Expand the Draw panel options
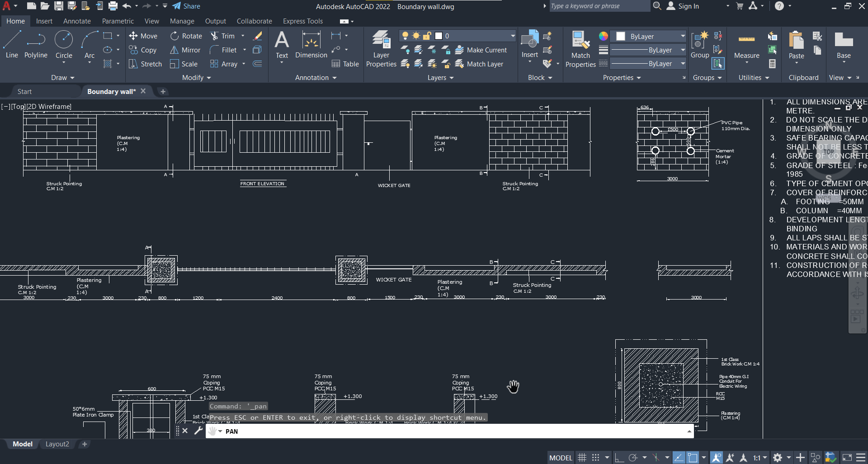Viewport: 868px width, 464px height. (62, 78)
